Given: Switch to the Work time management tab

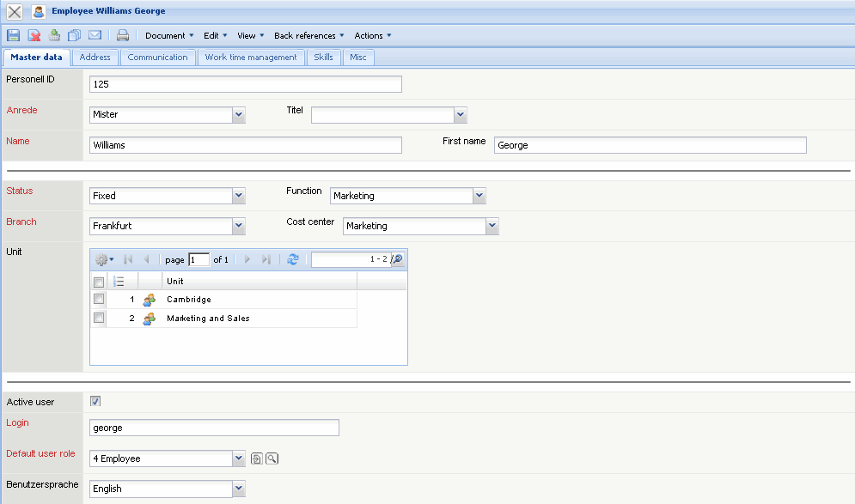Looking at the screenshot, I should coord(251,58).
